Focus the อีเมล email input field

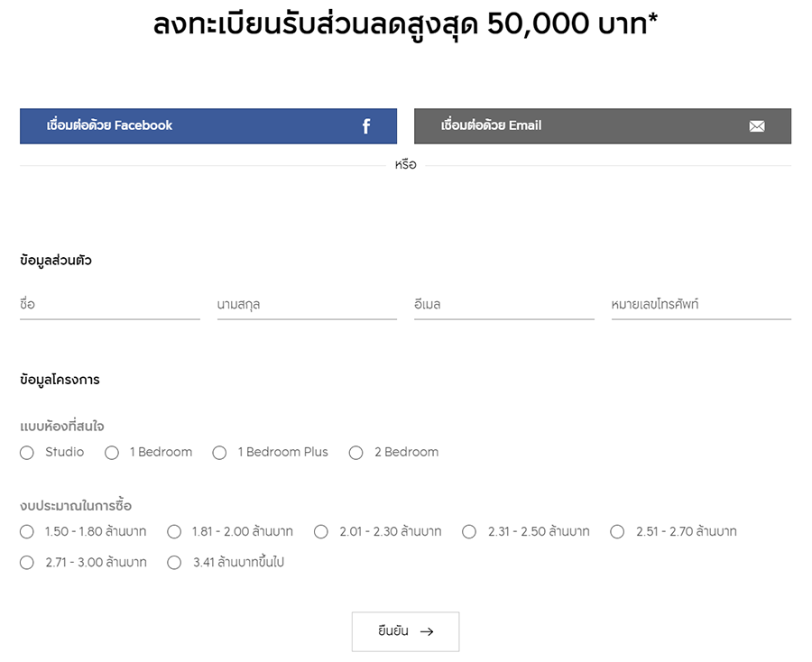pyautogui.click(x=503, y=305)
